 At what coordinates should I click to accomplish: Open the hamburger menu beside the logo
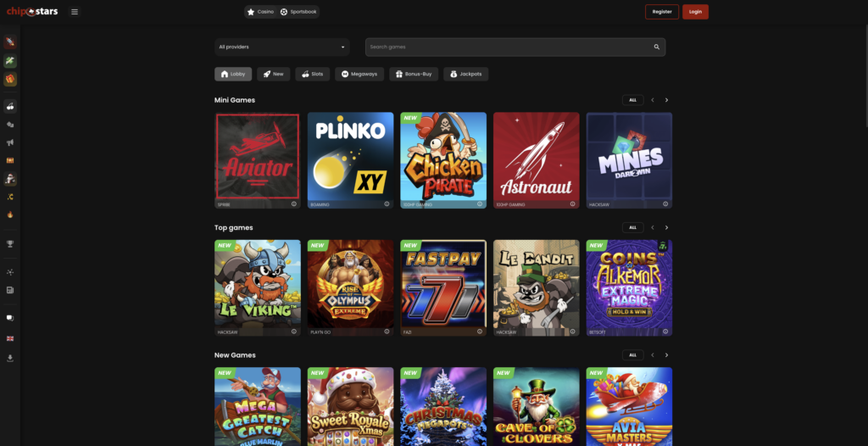pyautogui.click(x=75, y=12)
